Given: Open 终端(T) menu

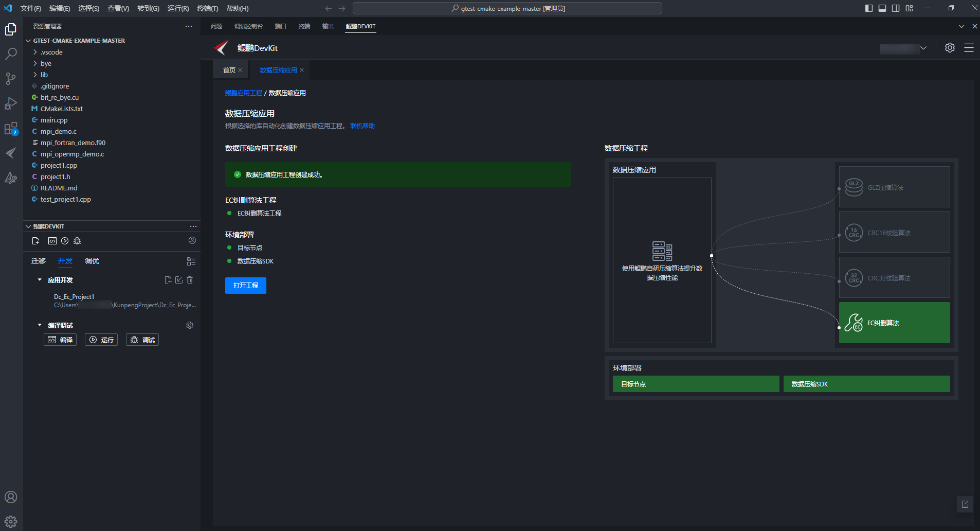Looking at the screenshot, I should point(208,8).
